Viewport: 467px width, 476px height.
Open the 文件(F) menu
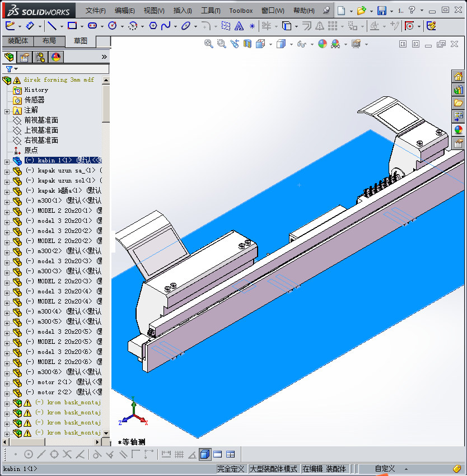(95, 11)
